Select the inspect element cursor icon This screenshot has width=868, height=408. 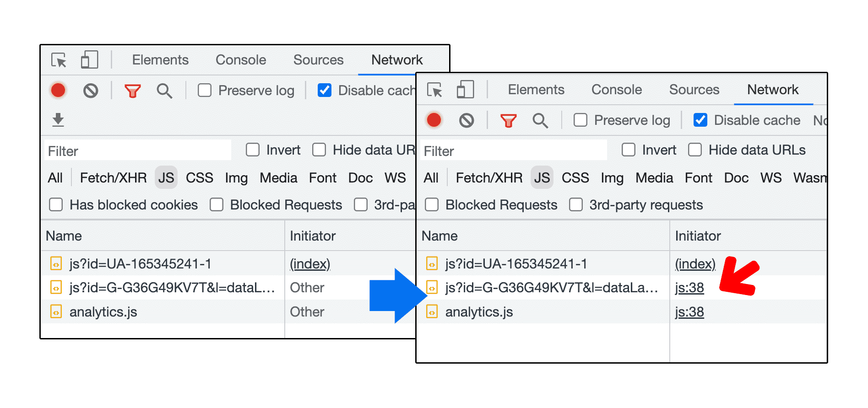click(434, 90)
